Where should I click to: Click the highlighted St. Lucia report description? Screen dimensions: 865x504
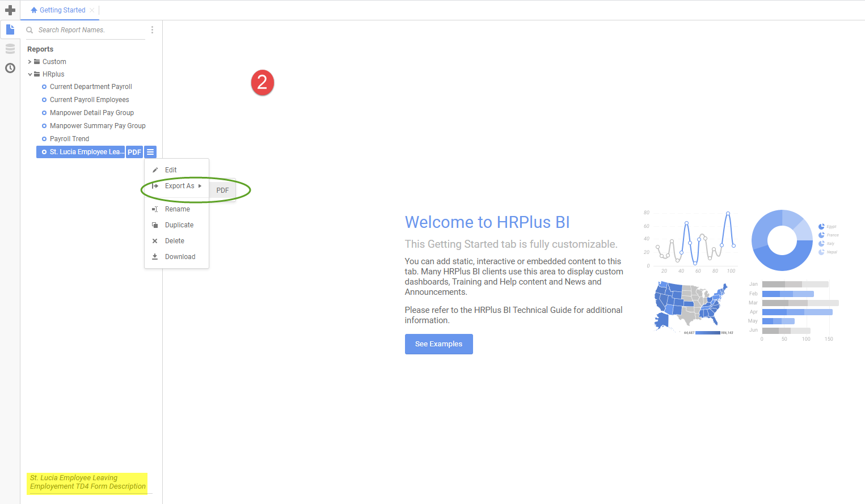pos(88,482)
